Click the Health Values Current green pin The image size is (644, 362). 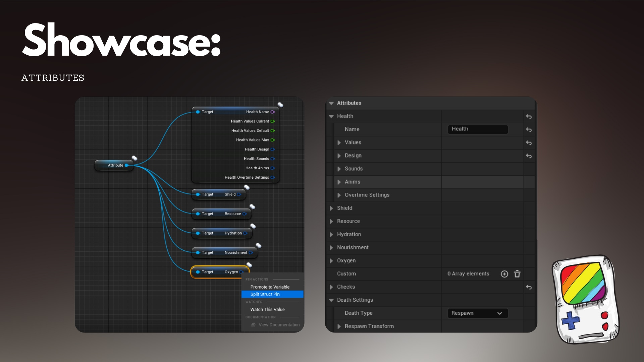point(273,121)
